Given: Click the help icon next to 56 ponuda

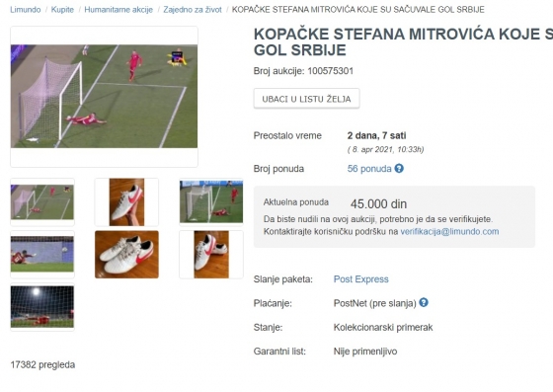Looking at the screenshot, I should pyautogui.click(x=399, y=169).
